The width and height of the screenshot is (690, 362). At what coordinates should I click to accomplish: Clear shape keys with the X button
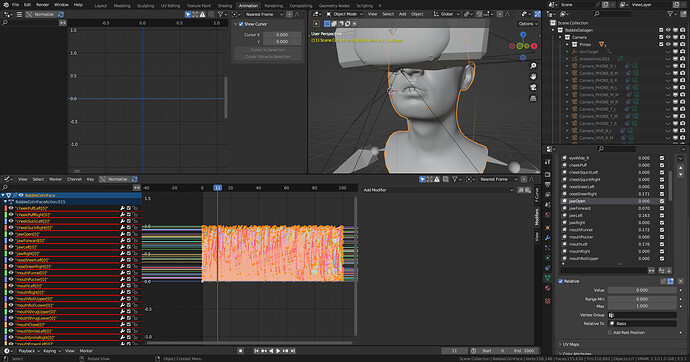681,281
